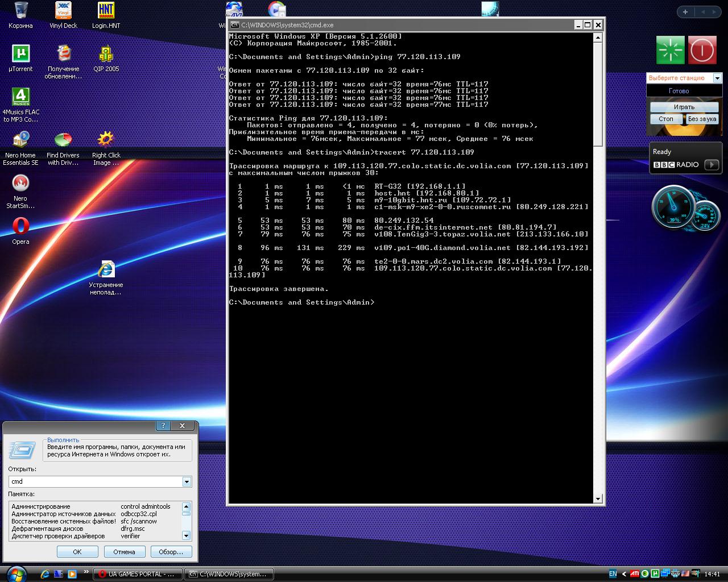Open the Login.HNT desktop icon
This screenshot has width=728, height=582.
106,15
